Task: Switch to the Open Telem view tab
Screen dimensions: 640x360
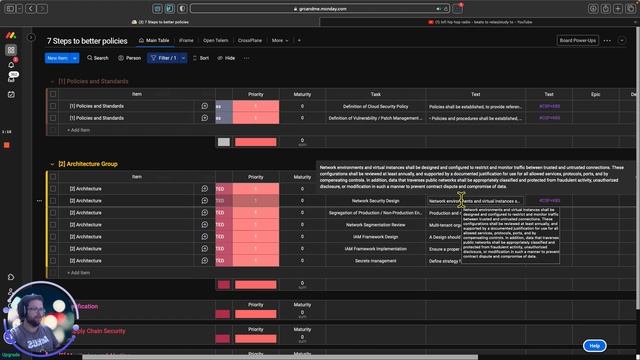Action: coord(216,40)
